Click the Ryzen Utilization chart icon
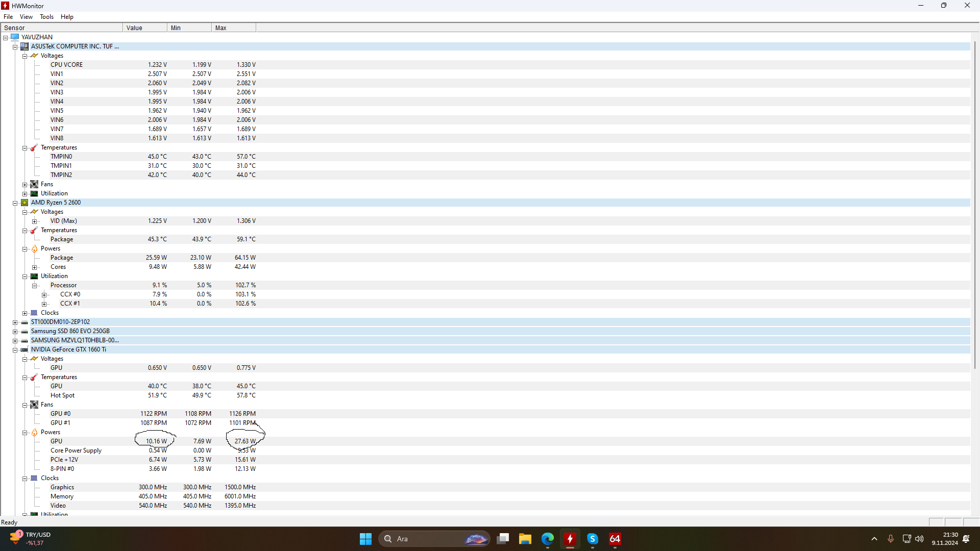Viewport: 980px width, 551px height. 34,276
